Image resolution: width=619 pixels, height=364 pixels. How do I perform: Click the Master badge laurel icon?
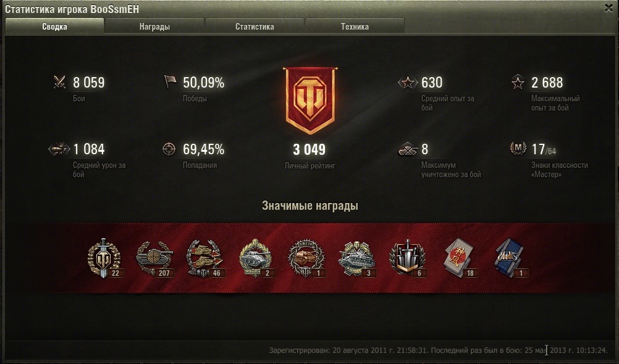(x=518, y=148)
